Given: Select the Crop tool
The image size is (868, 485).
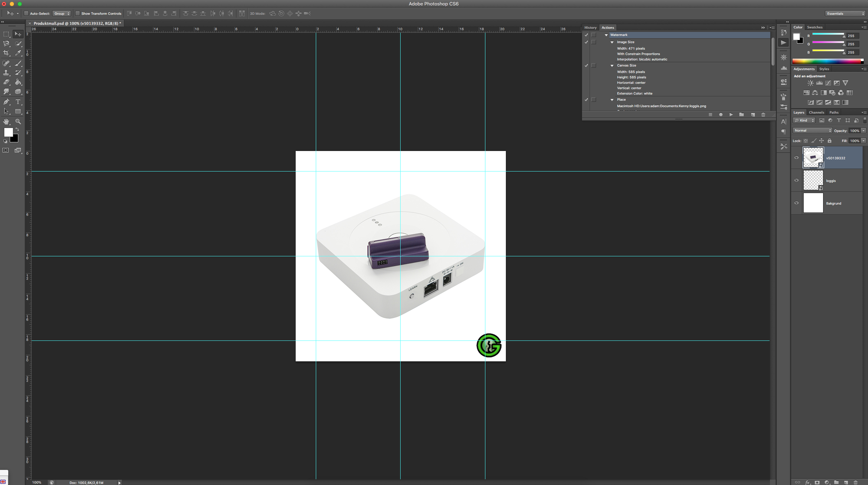Looking at the screenshot, I should click(6, 53).
